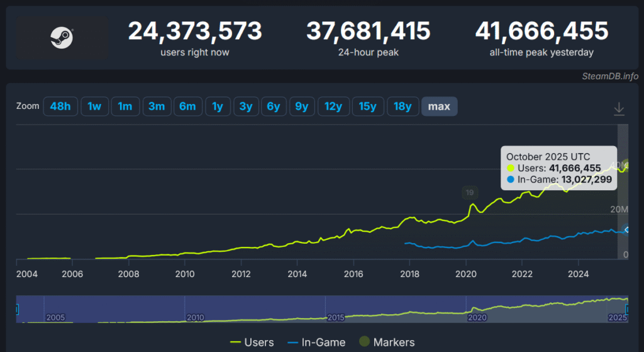Set zoom range to 1w
The image size is (644, 352).
point(94,106)
